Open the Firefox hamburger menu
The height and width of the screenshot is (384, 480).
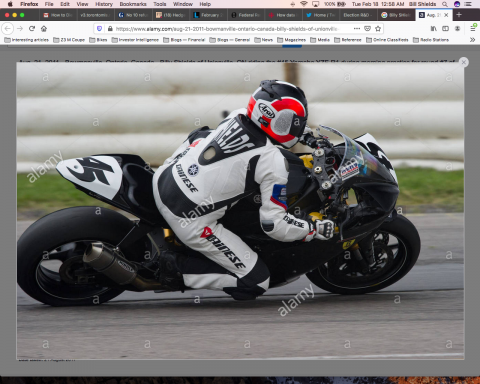473,29
